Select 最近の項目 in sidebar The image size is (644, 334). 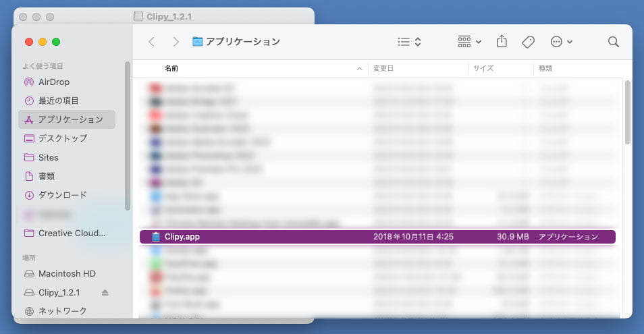pyautogui.click(x=58, y=101)
